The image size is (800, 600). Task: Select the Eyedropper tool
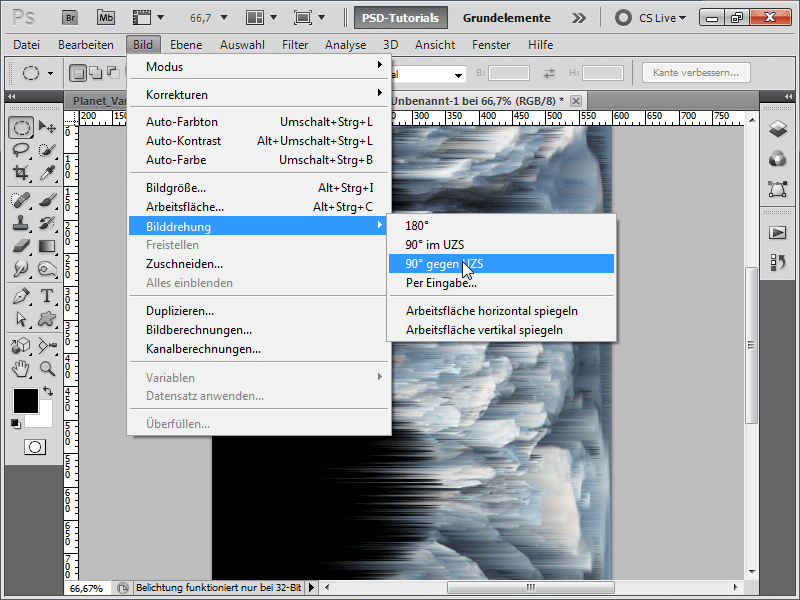click(x=47, y=173)
